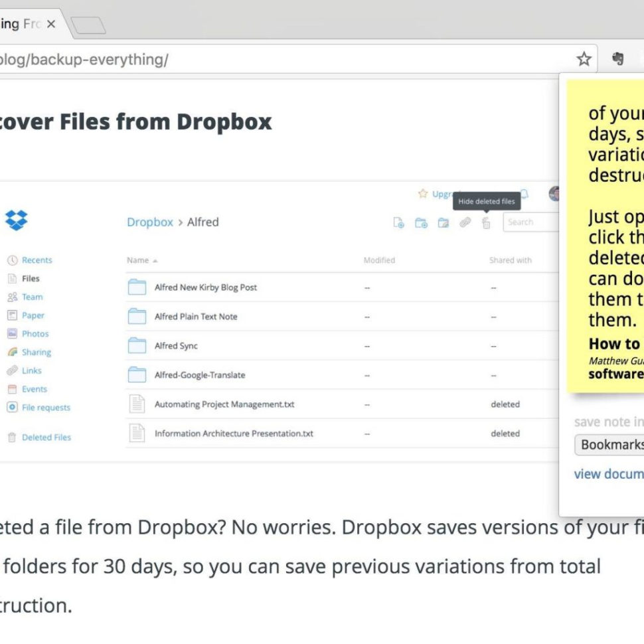Open the Evernote elephant extension
This screenshot has height=644, width=644.
point(617,58)
